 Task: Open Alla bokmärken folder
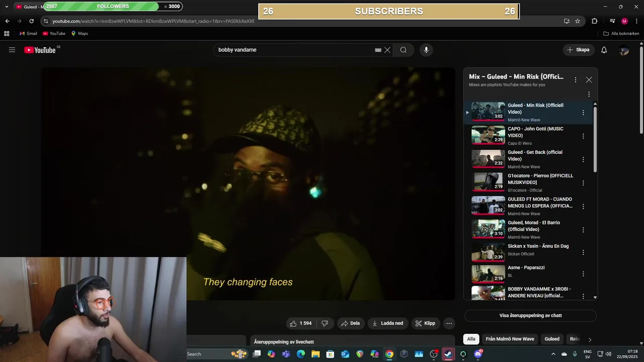coord(621,34)
